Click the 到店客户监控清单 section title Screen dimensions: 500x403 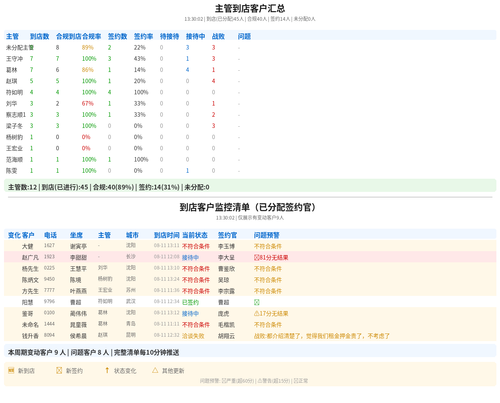coord(248,207)
